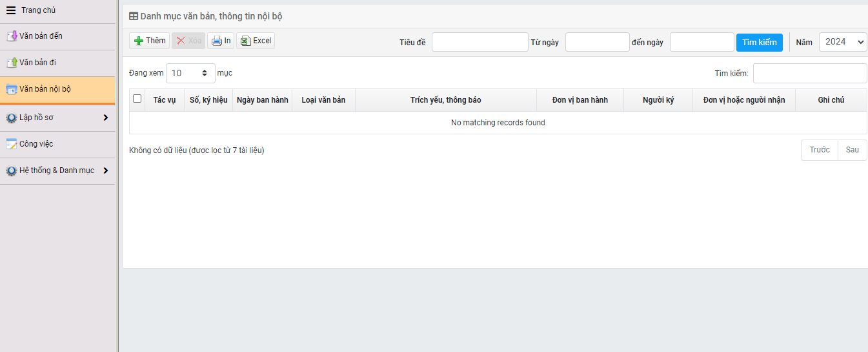Click the Văn bản đến inbox icon

pos(11,36)
